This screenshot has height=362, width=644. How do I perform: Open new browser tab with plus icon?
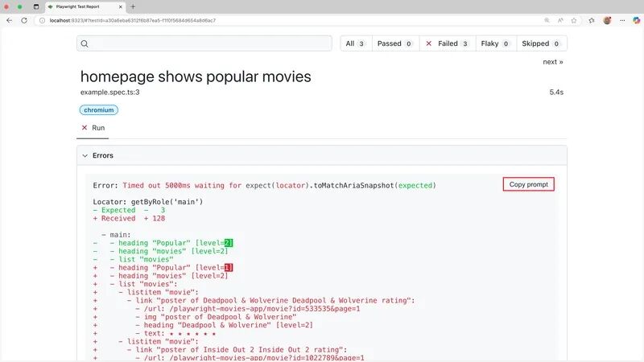(x=133, y=6)
